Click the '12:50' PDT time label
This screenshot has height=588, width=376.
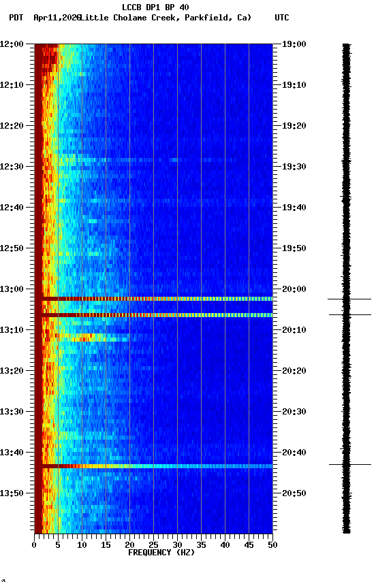click(x=12, y=248)
